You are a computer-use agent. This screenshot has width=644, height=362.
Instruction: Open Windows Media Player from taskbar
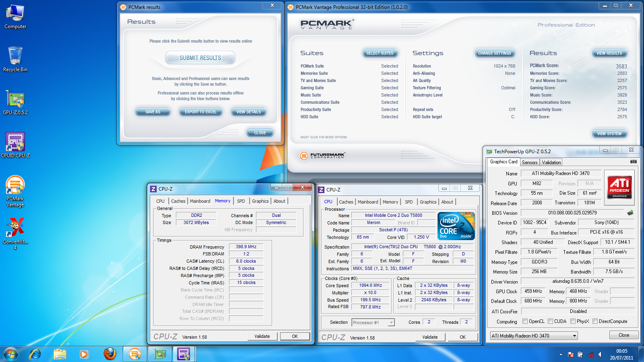coord(83,354)
